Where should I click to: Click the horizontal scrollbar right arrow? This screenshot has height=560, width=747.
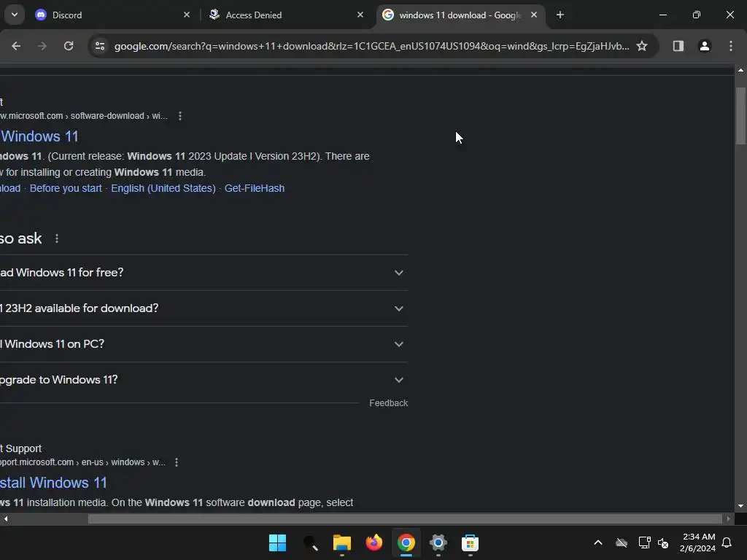click(x=729, y=518)
